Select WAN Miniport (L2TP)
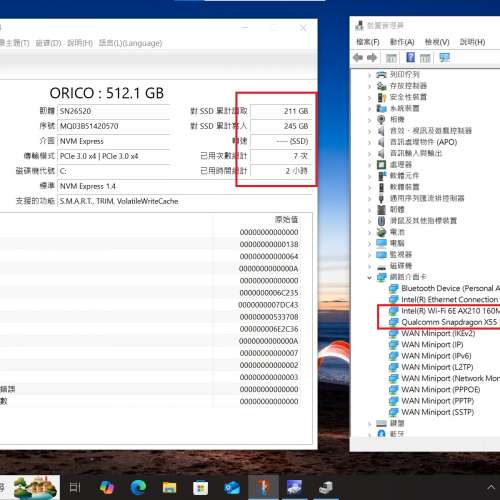This screenshot has height=500, width=500. [437, 367]
